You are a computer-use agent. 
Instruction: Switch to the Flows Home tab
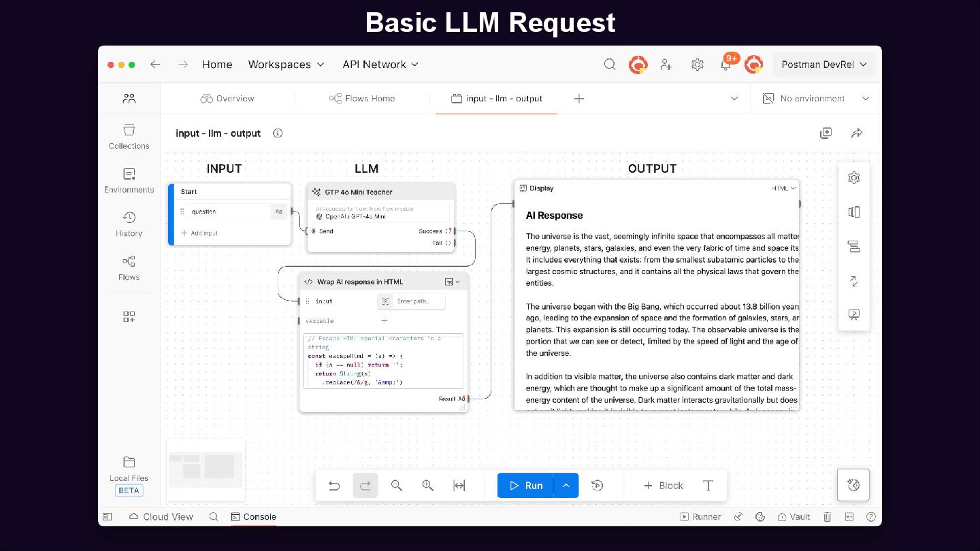click(x=362, y=99)
